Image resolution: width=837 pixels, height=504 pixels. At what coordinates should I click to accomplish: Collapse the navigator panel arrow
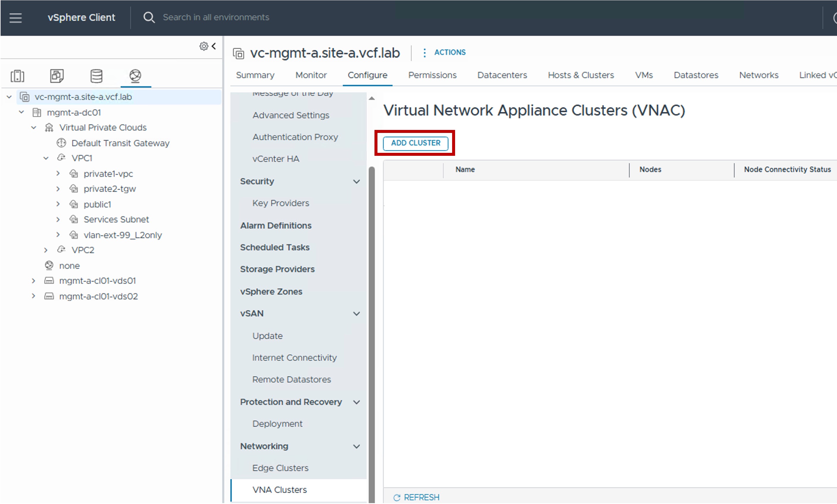click(214, 46)
